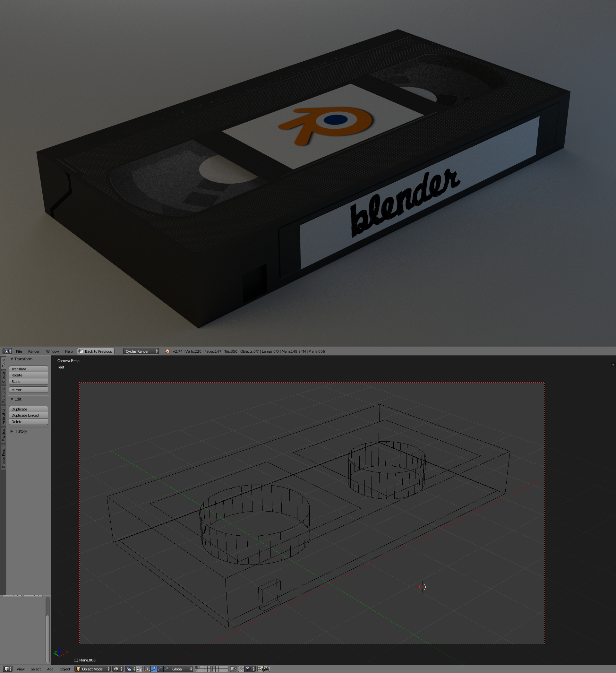Select the first scene layer button
The width and height of the screenshot is (616, 673).
point(197,667)
